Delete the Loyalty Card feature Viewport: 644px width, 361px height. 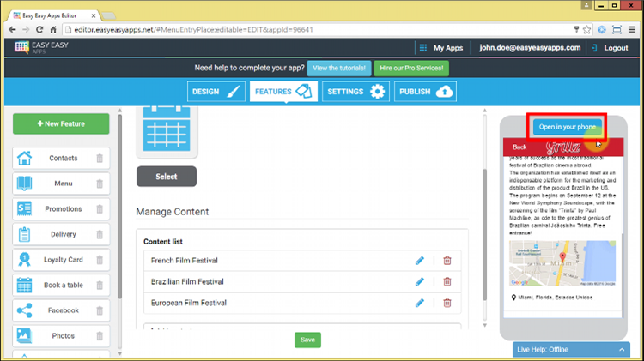(100, 260)
